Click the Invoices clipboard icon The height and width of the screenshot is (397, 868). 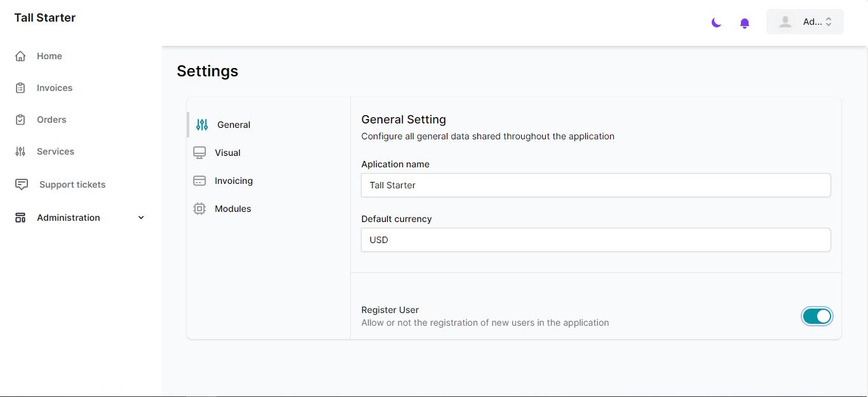20,88
